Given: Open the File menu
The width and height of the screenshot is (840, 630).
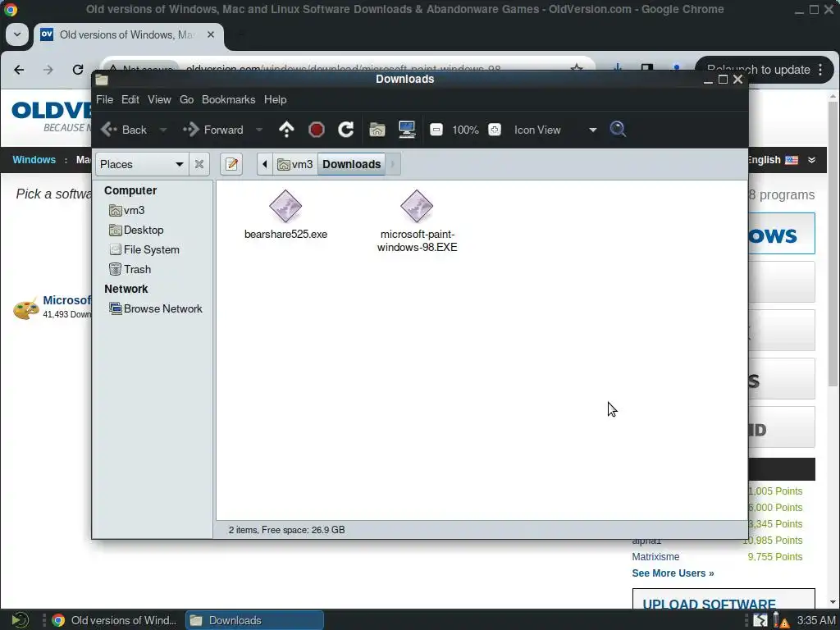Looking at the screenshot, I should (x=104, y=99).
